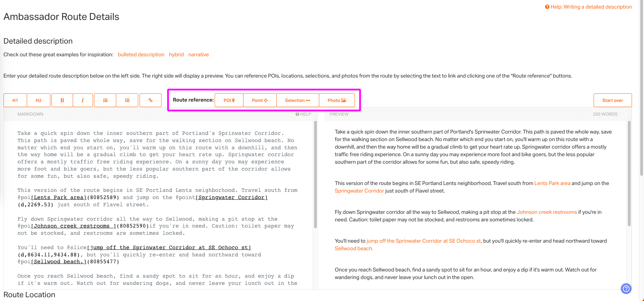Viewport: 644px width, 301px height.
Task: Add a Point route reference
Action: click(x=260, y=100)
